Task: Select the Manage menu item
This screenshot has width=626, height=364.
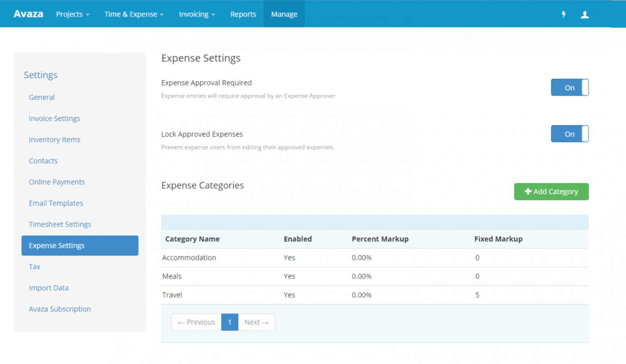Action: click(284, 14)
